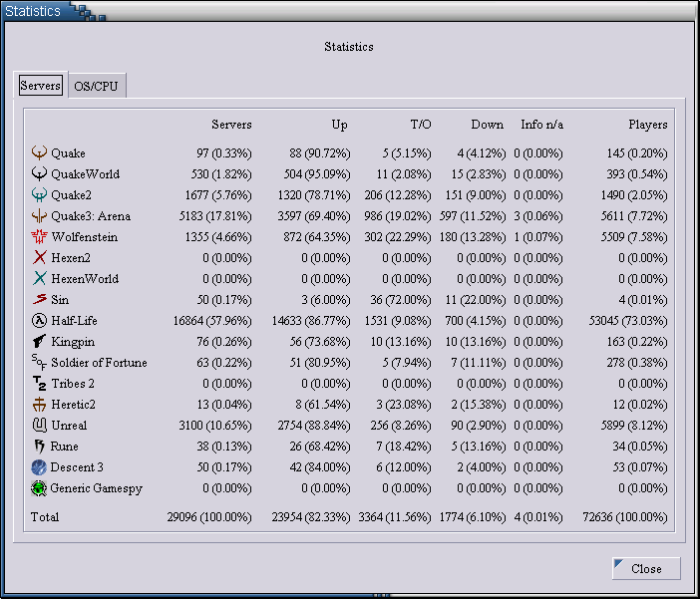Click the Descent 3 row label
The height and width of the screenshot is (599, 700).
[77, 467]
